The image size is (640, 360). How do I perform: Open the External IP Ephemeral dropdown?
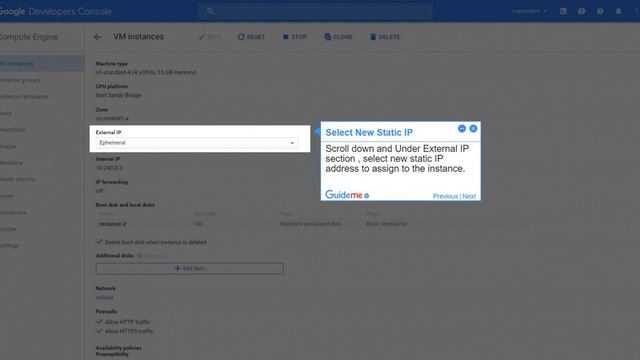pyautogui.click(x=197, y=143)
